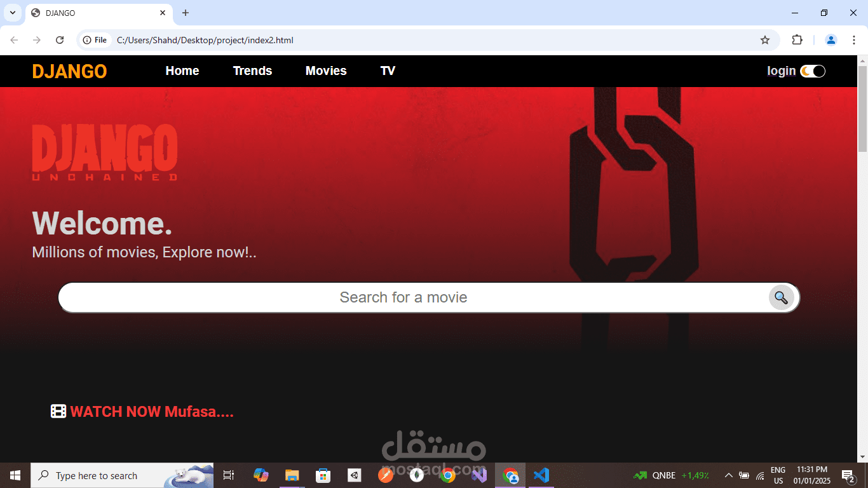Open File Explorer from the taskbar
868x488 pixels.
tap(292, 475)
